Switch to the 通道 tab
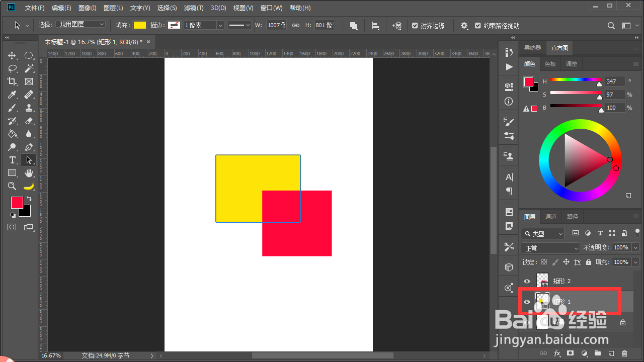This screenshot has height=362, width=644. coord(551,217)
